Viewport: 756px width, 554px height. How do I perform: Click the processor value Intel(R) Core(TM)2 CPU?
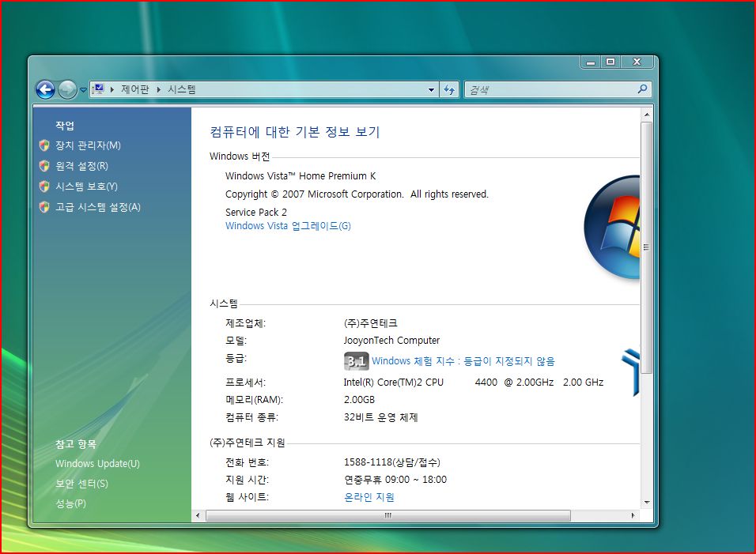coord(394,383)
